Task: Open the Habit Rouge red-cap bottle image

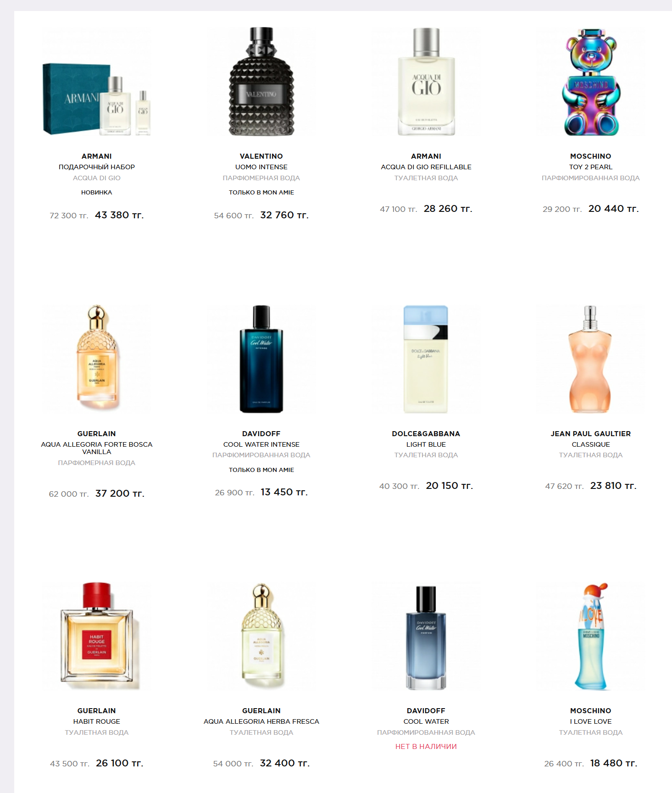Action: 97,636
